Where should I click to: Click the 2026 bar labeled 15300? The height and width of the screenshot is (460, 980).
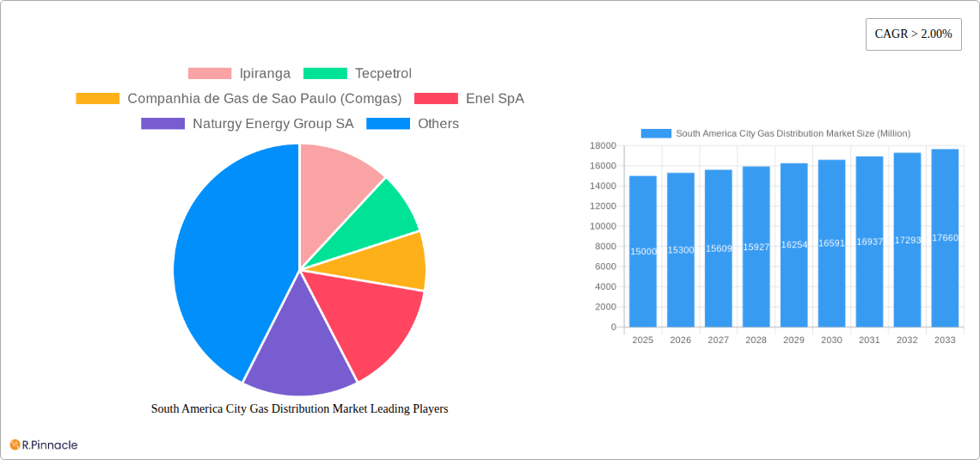pos(681,250)
